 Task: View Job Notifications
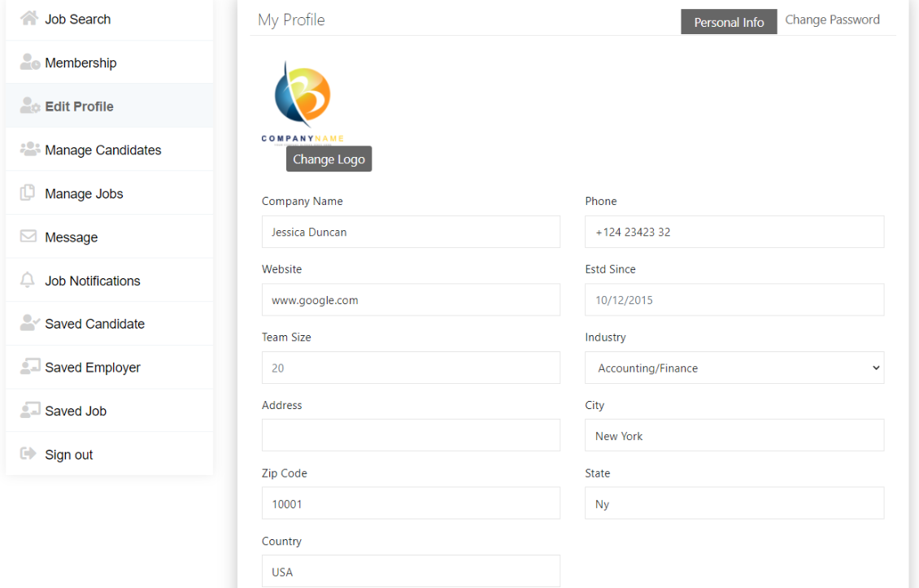click(x=109, y=281)
